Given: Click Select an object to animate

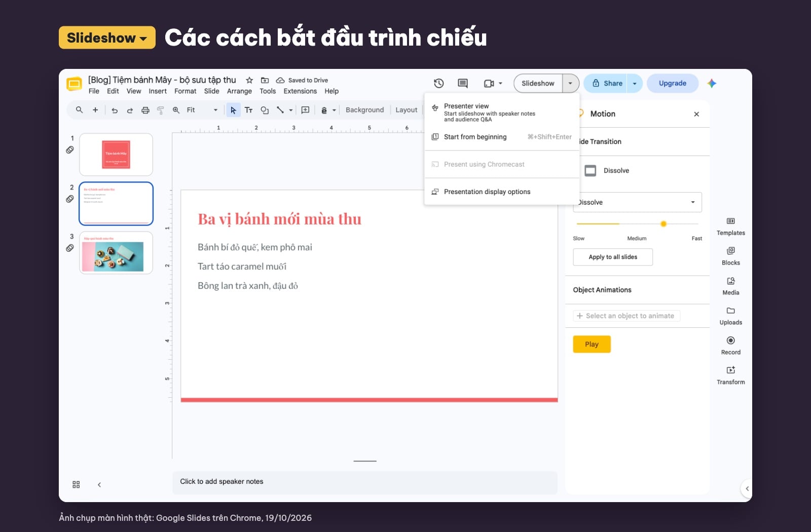Looking at the screenshot, I should pyautogui.click(x=626, y=316).
